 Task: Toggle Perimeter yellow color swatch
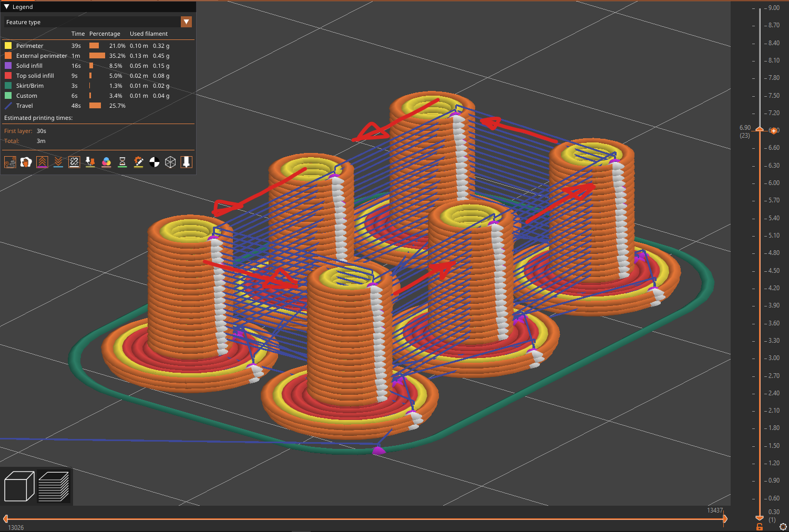coord(8,46)
